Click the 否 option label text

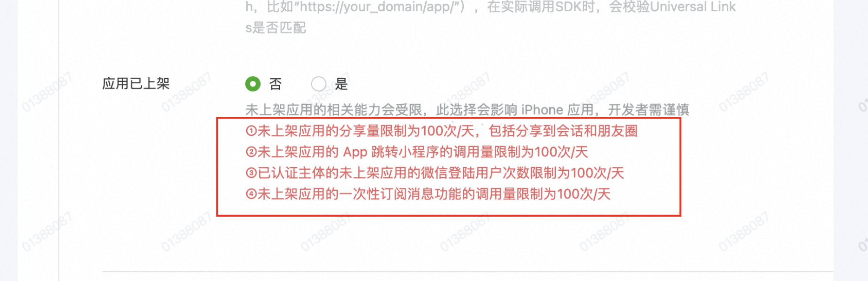276,84
